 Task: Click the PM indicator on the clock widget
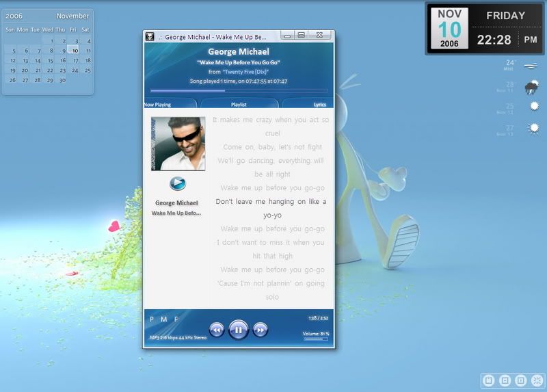531,40
